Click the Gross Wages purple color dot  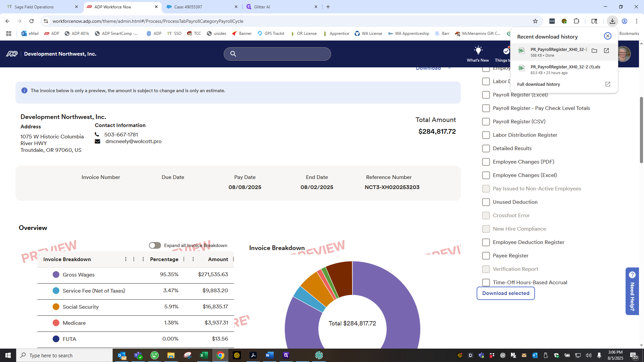[x=56, y=275]
